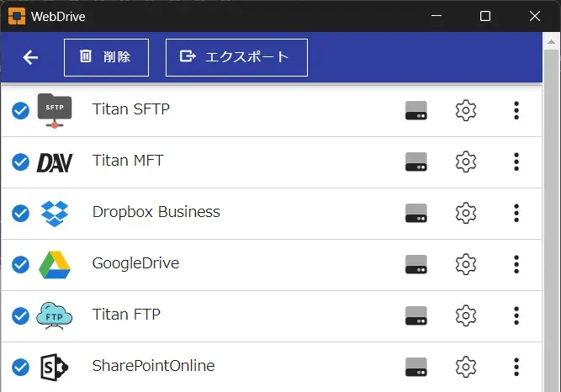Uncheck the SharePointOnline checkbox

point(21,368)
